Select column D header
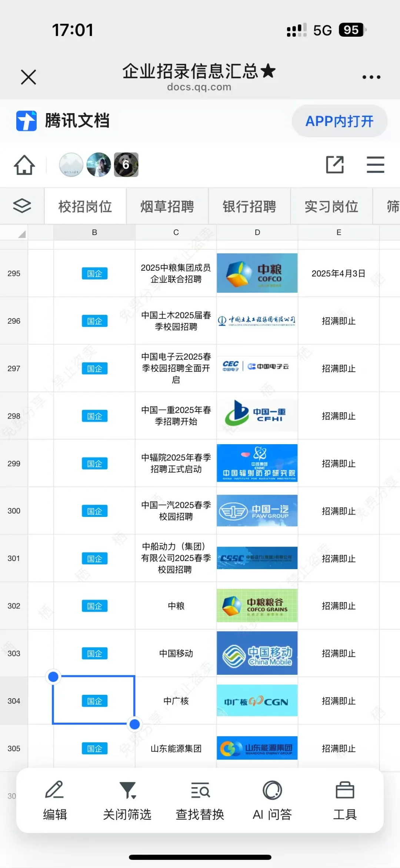400x868 pixels. [x=257, y=232]
